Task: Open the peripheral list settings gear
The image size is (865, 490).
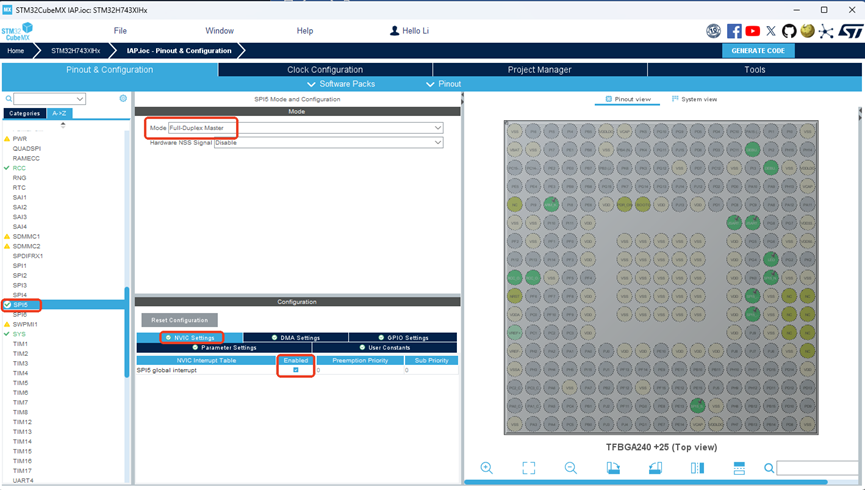Action: [123, 98]
